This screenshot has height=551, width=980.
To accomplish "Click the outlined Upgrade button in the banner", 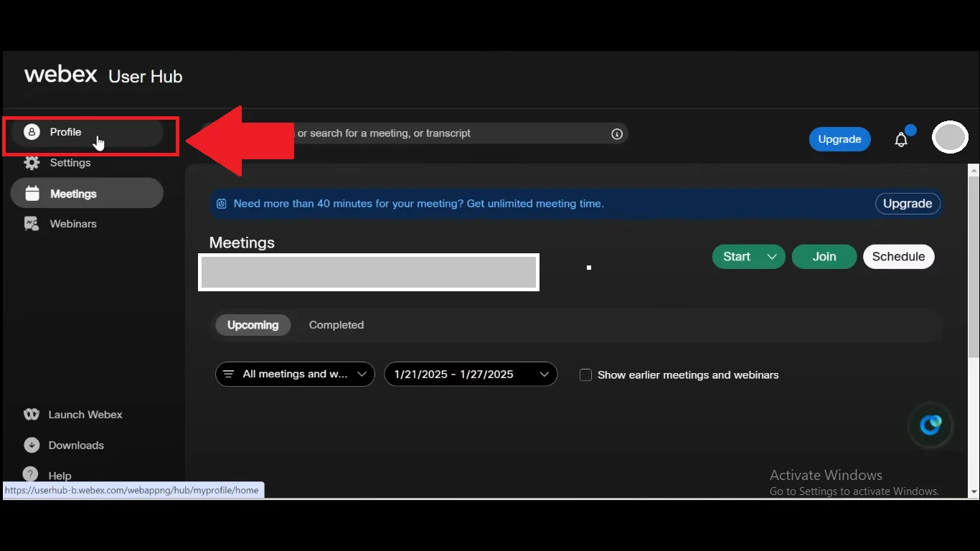I will (x=908, y=204).
